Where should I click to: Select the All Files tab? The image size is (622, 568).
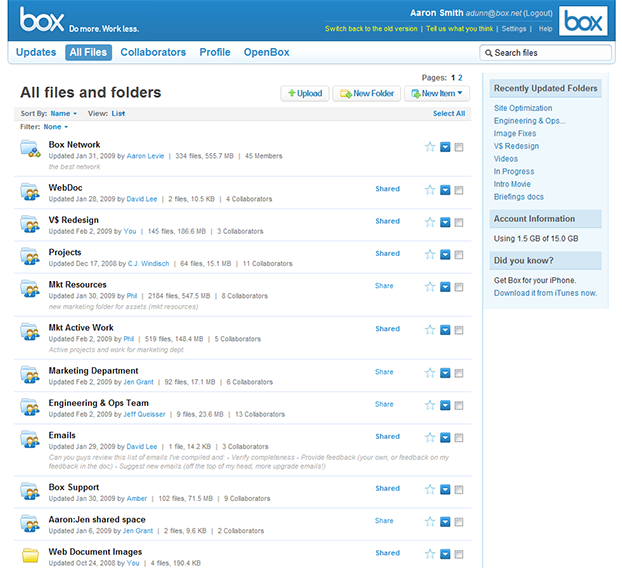click(x=88, y=52)
